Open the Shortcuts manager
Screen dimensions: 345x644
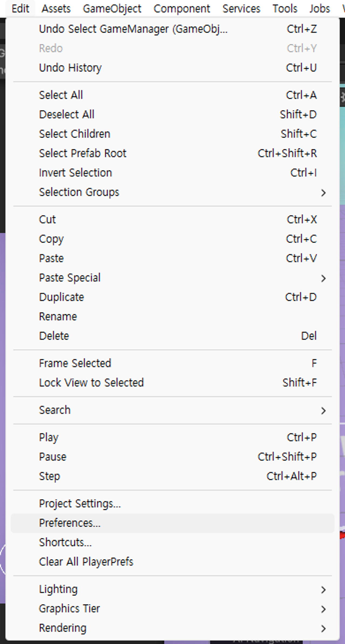pyautogui.click(x=172, y=542)
